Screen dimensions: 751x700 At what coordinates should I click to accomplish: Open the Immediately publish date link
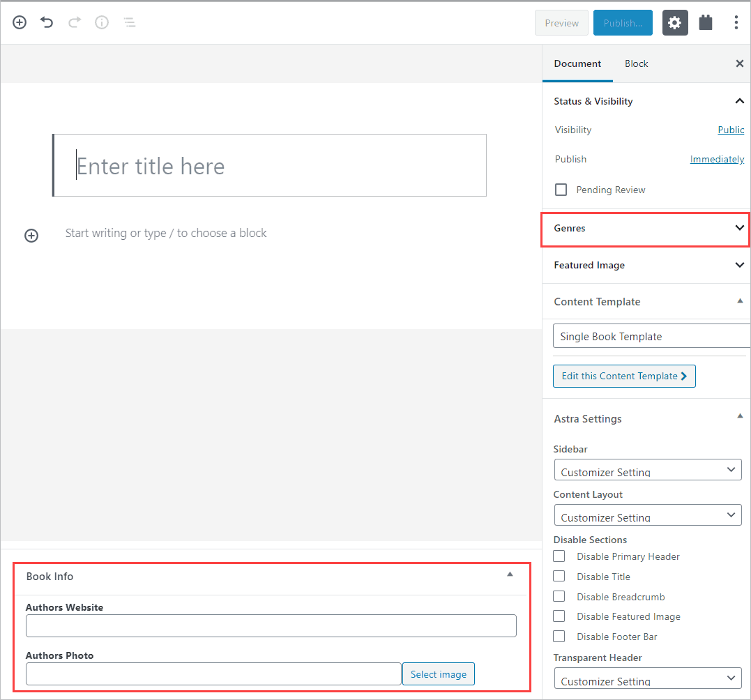pos(717,159)
